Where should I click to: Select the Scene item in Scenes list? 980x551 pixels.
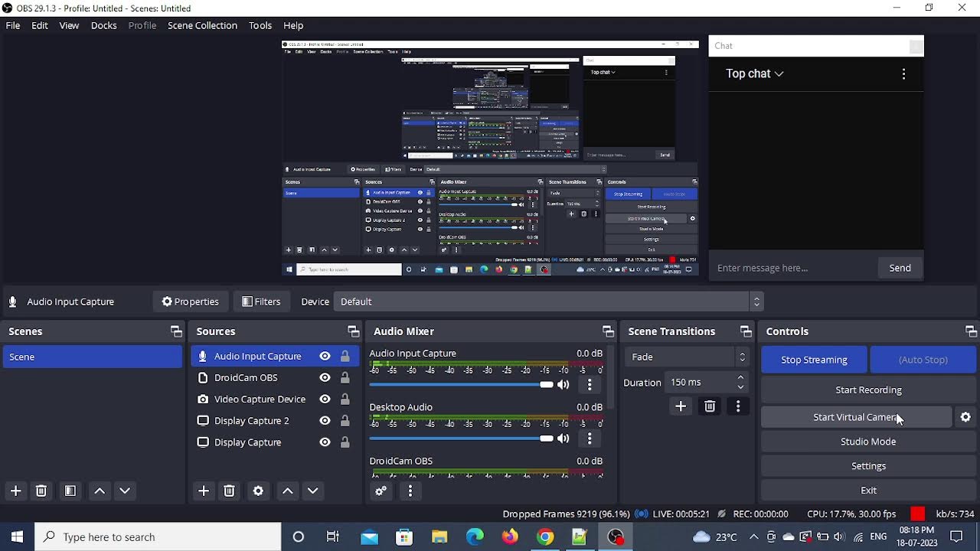click(92, 357)
